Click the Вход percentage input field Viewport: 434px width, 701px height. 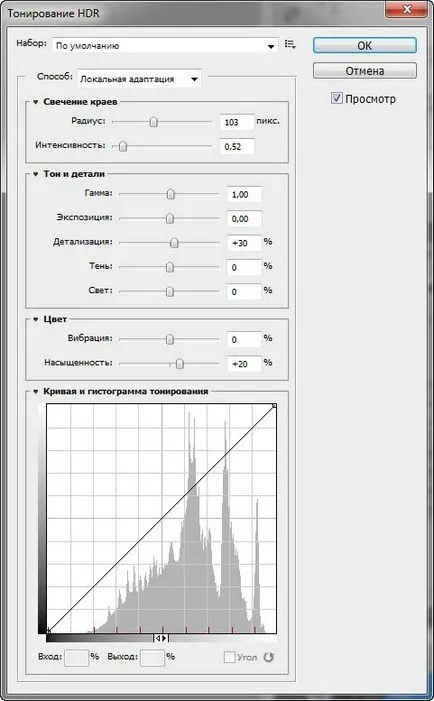click(x=76, y=658)
